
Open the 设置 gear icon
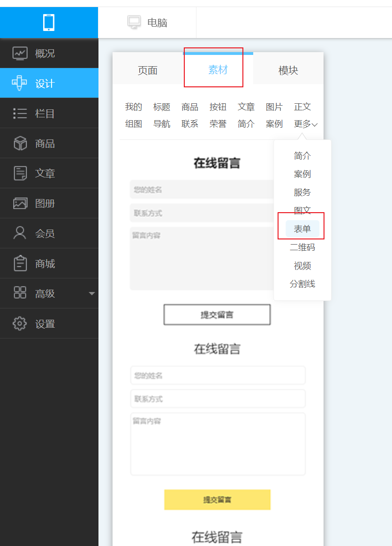pos(20,323)
